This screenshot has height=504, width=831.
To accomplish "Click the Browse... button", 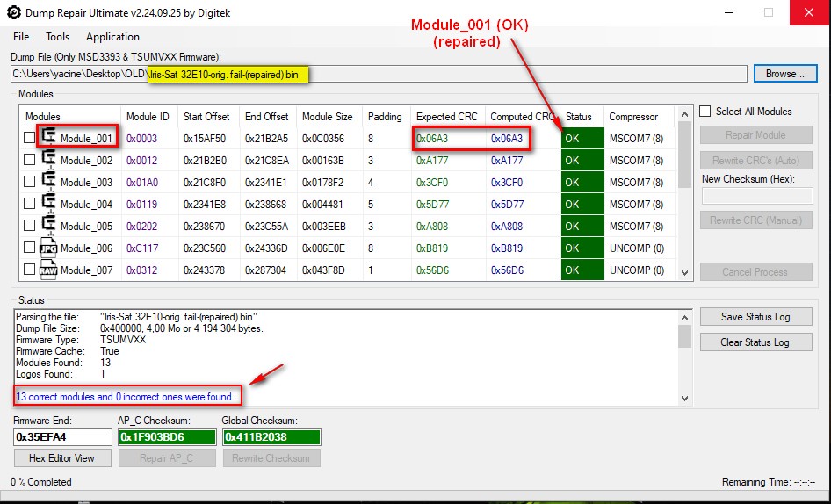I will point(785,74).
